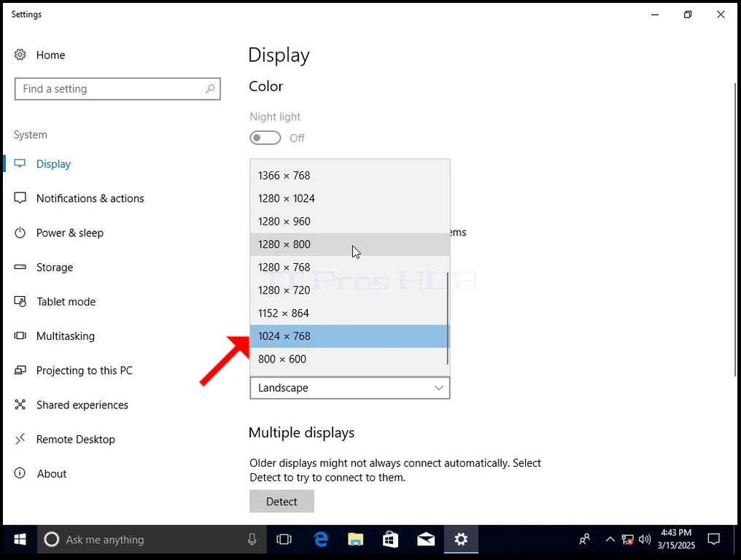Click the Notifications & actions icon
Screen dimensions: 741x560
tap(20, 198)
